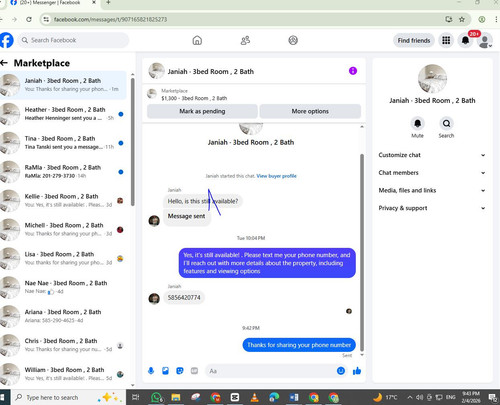Image resolution: width=500 pixels, height=405 pixels.
Task: Click the $1,300 - 3bed Room listing text
Action: point(194,98)
